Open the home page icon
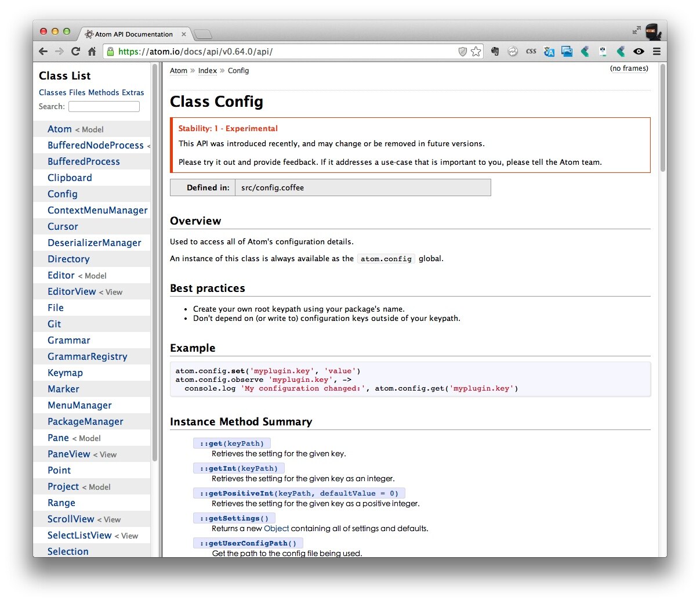The height and width of the screenshot is (603, 700). 92,51
